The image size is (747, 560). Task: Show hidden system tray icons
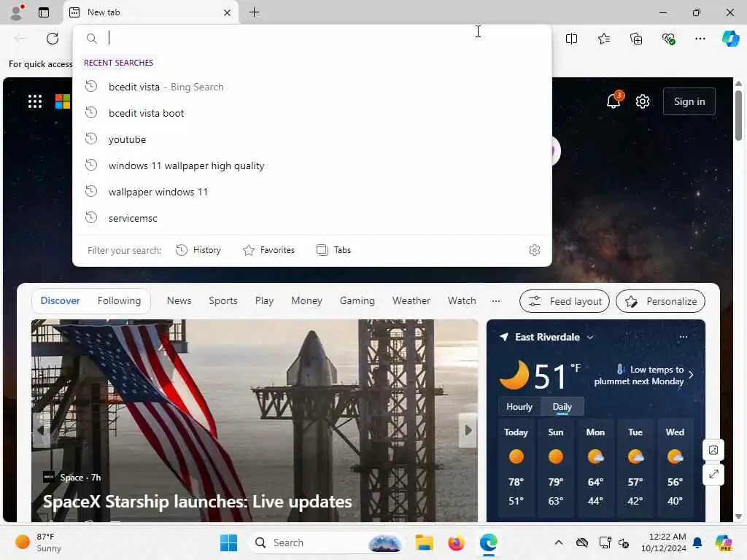559,542
